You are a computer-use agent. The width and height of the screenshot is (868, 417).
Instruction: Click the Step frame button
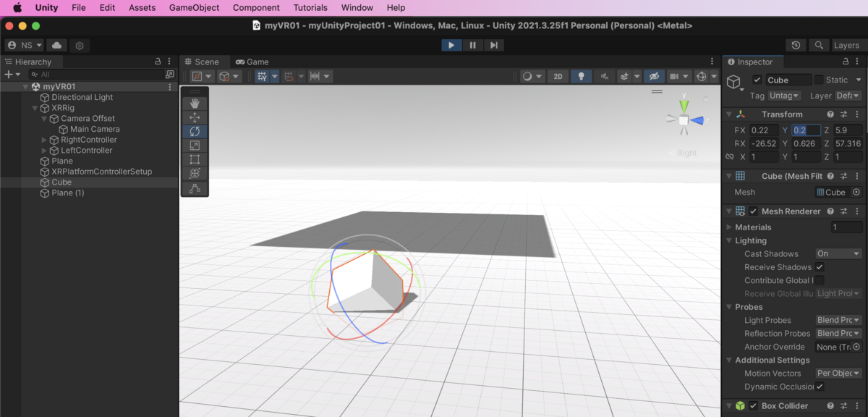pyautogui.click(x=494, y=45)
